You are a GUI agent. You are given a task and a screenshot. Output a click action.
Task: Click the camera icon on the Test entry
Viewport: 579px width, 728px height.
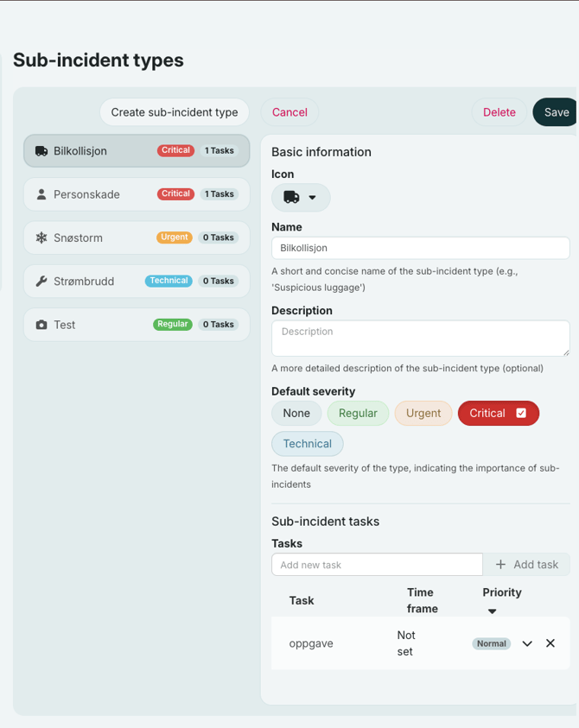pos(41,324)
